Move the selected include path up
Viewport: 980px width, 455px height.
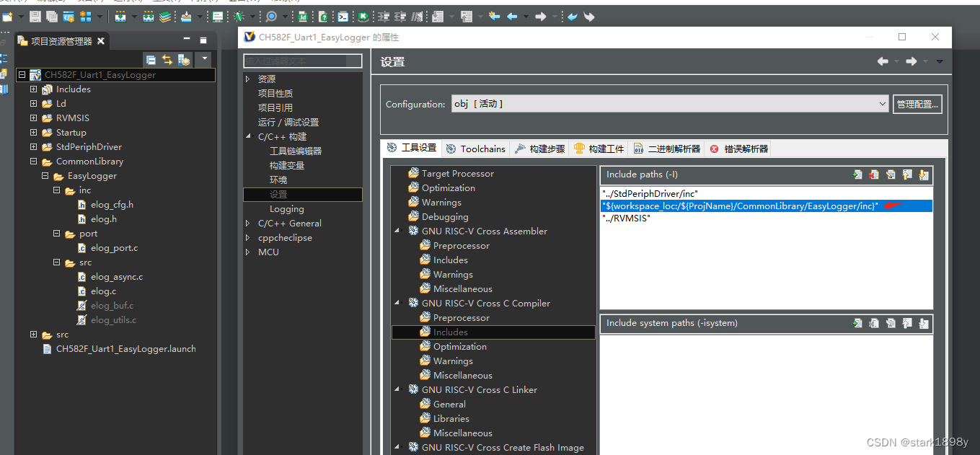click(907, 175)
